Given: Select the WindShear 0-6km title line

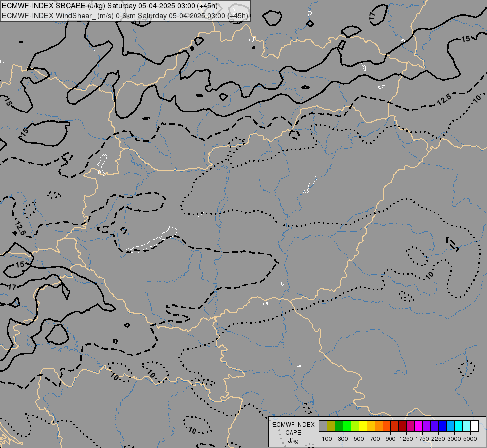Looking at the screenshot, I should click(125, 16).
